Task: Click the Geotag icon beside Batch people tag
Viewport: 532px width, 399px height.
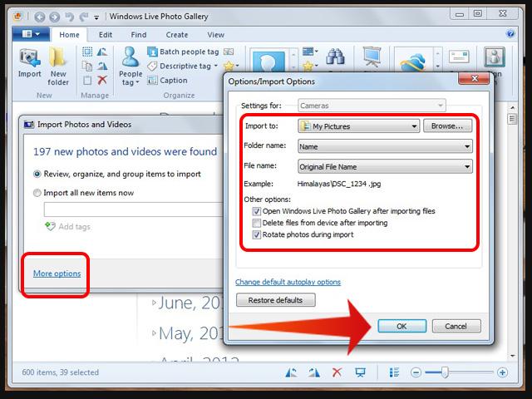Action: [229, 52]
